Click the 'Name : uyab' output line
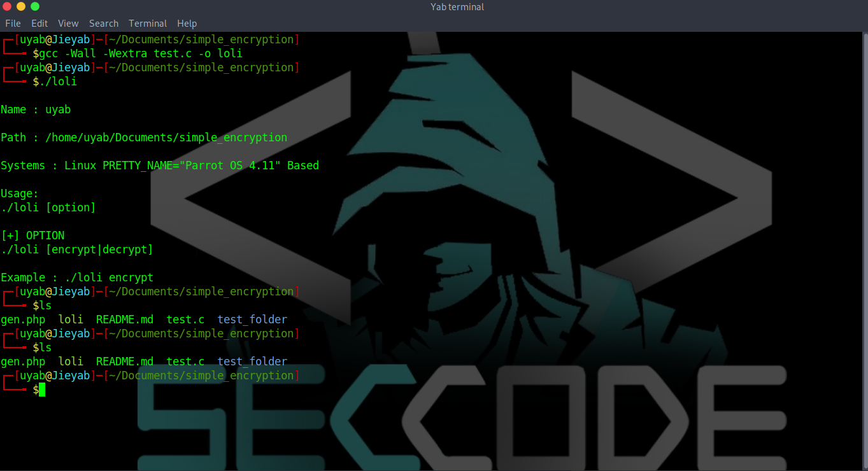The image size is (868, 471). pyautogui.click(x=36, y=109)
